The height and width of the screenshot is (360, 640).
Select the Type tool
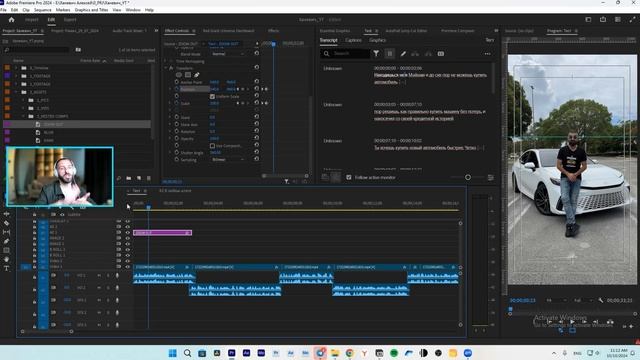pos(7,268)
